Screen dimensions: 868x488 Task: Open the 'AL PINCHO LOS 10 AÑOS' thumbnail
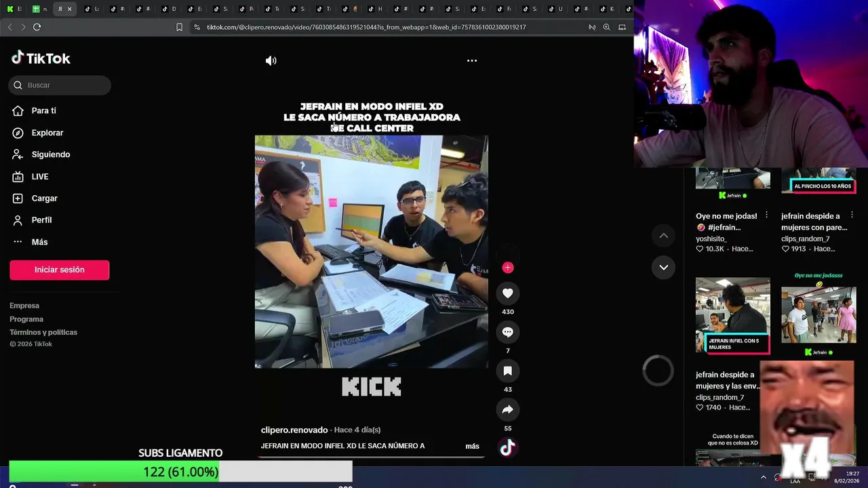818,180
